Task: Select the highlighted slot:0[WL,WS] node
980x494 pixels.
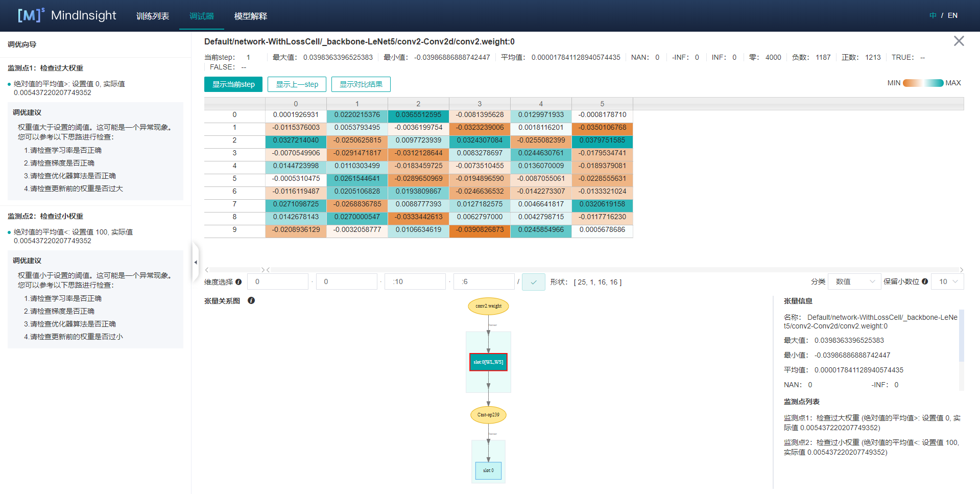Action: (x=488, y=362)
